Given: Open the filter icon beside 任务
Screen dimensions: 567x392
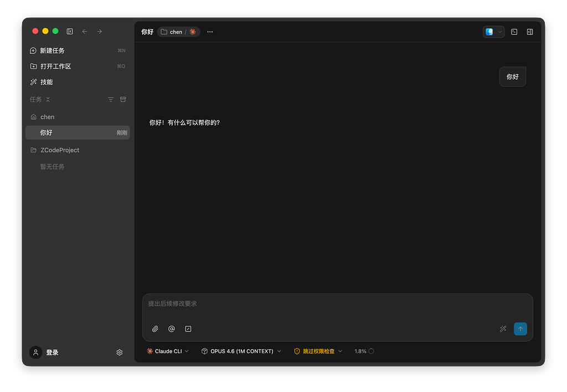Looking at the screenshot, I should [x=111, y=100].
